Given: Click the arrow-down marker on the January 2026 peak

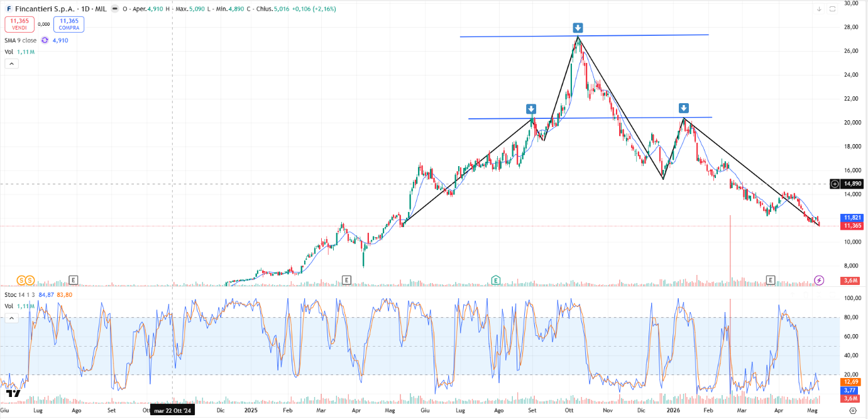Looking at the screenshot, I should pyautogui.click(x=684, y=108).
